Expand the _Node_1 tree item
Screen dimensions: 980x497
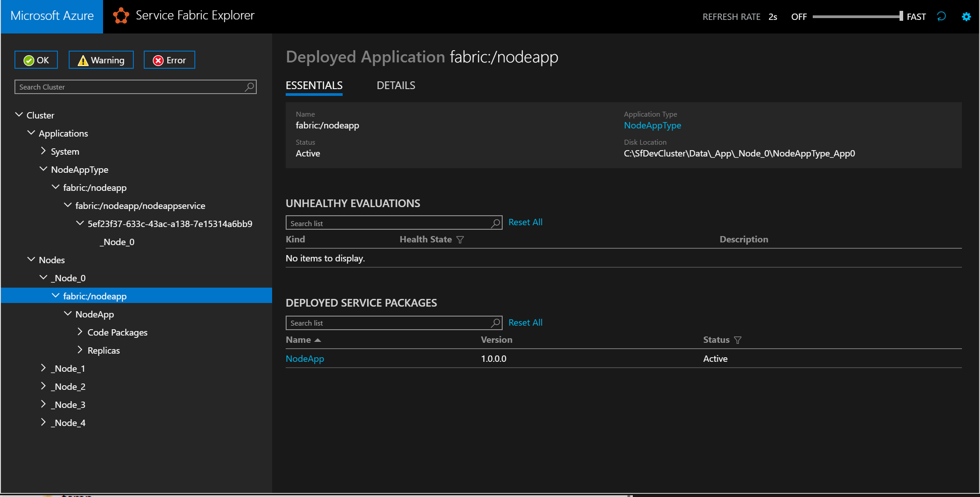pyautogui.click(x=42, y=368)
